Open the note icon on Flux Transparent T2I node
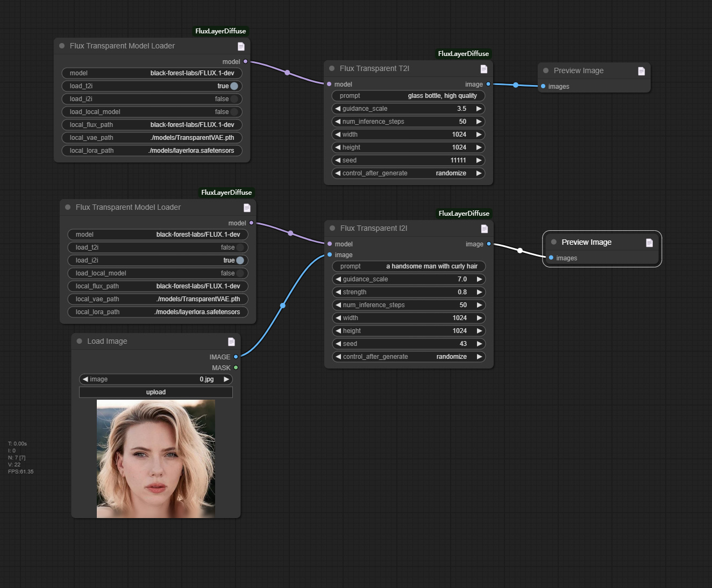The height and width of the screenshot is (588, 712). click(x=483, y=69)
